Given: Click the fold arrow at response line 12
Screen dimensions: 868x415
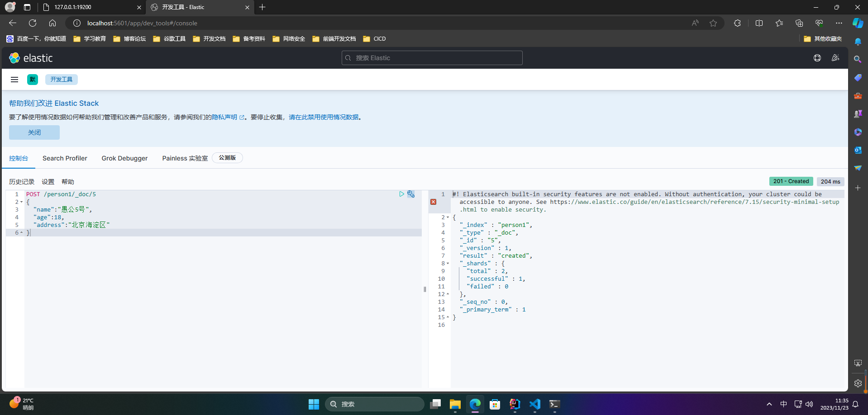Looking at the screenshot, I should click(x=448, y=294).
